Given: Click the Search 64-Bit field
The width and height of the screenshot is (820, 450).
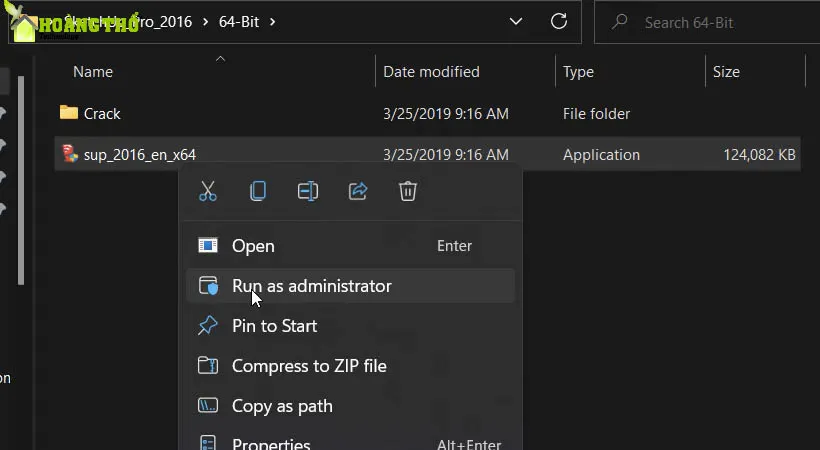Looking at the screenshot, I should 707,22.
